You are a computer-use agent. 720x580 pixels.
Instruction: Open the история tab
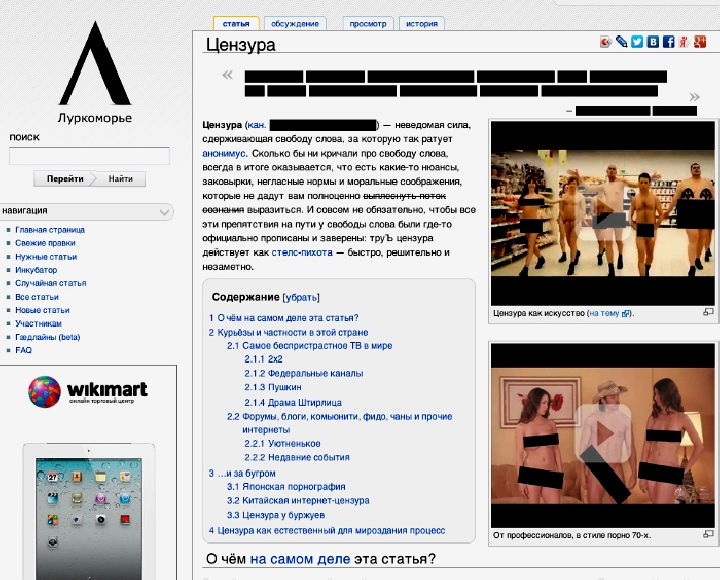pos(422,23)
